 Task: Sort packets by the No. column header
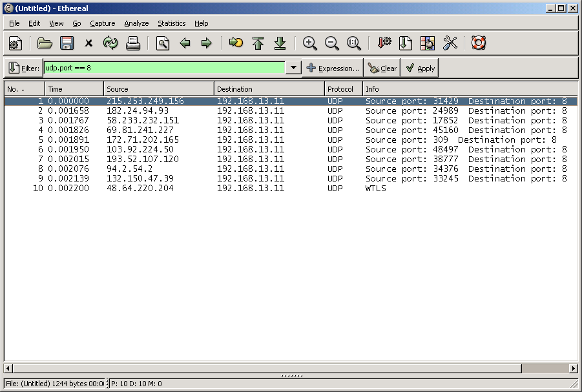click(x=25, y=89)
